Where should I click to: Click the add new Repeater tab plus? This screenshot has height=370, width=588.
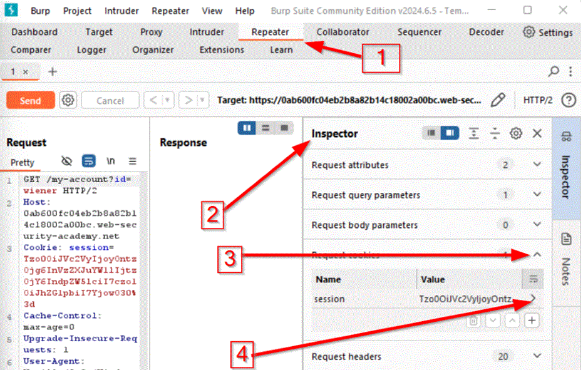[53, 72]
